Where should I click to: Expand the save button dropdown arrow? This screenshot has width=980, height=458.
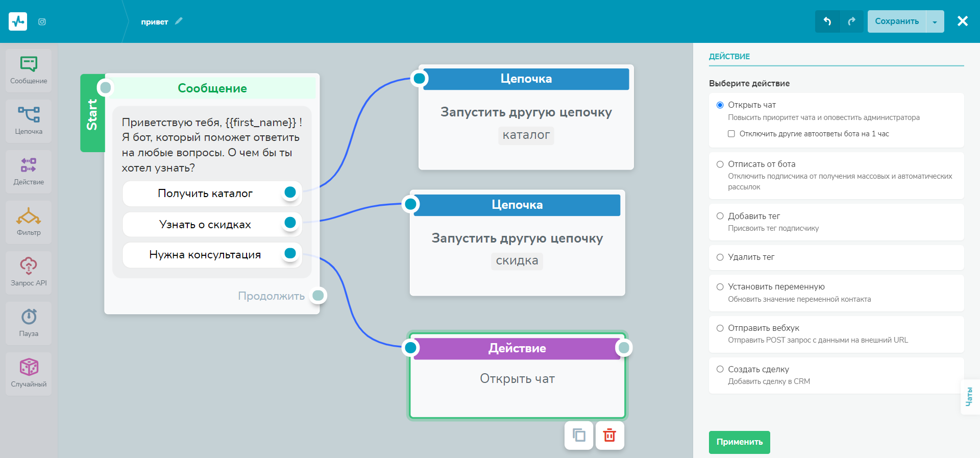coord(935,21)
